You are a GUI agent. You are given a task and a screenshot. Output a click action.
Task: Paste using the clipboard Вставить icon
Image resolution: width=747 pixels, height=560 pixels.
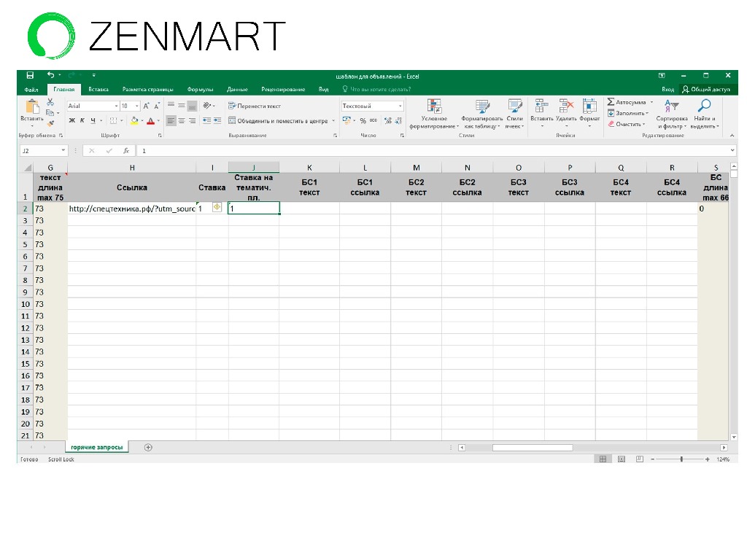click(x=32, y=108)
